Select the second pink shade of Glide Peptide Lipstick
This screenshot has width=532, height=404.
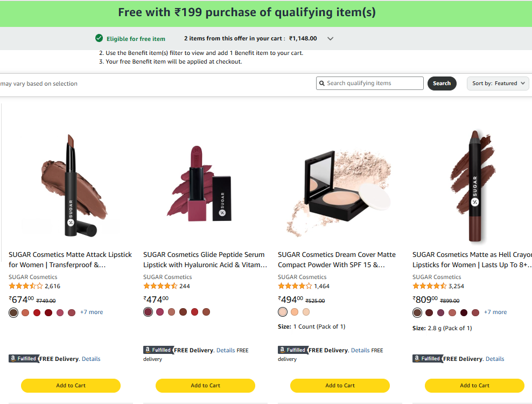click(160, 312)
